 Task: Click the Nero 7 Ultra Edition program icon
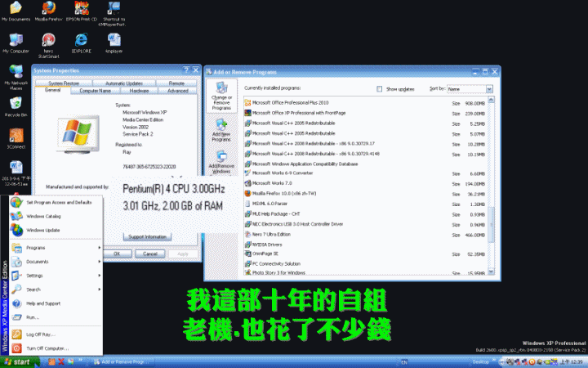(x=247, y=235)
